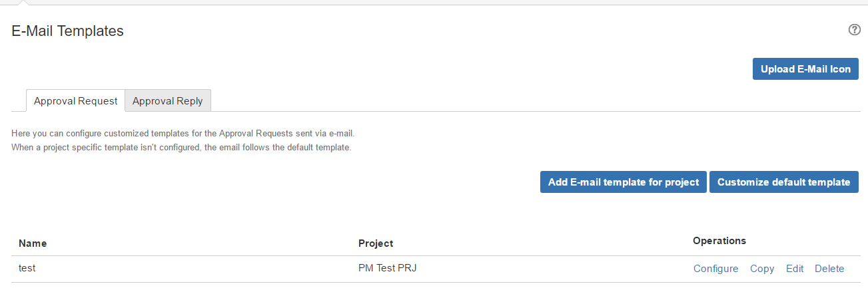Configure the test template
Image resolution: width=868 pixels, height=294 pixels.
click(x=715, y=269)
